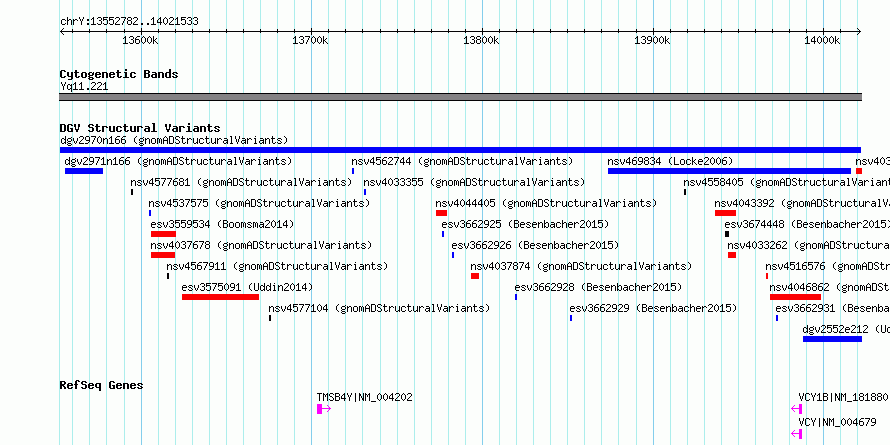890x445 pixels.
Task: Click the dgv2552e212 blue variant bar
Action: [832, 339]
